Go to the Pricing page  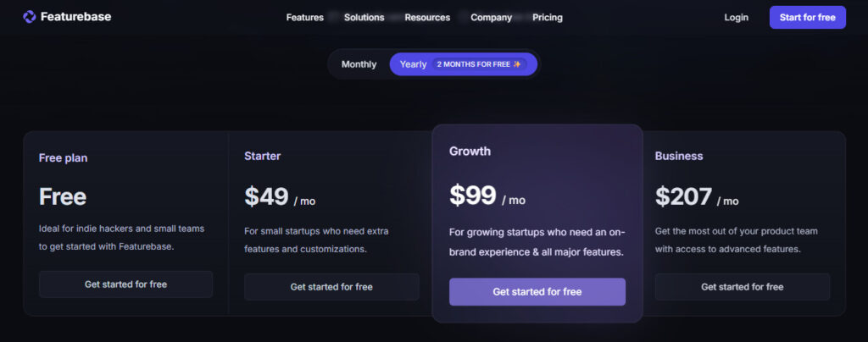(x=548, y=18)
